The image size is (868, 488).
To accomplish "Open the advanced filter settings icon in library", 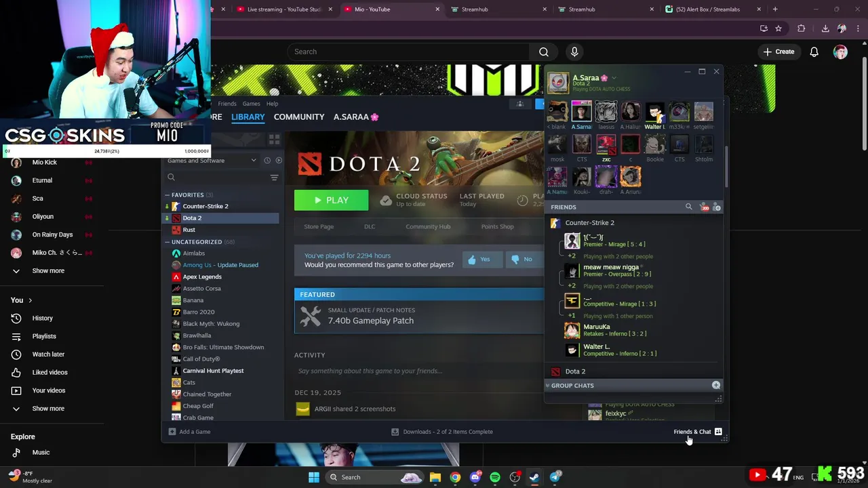I will 274,178.
